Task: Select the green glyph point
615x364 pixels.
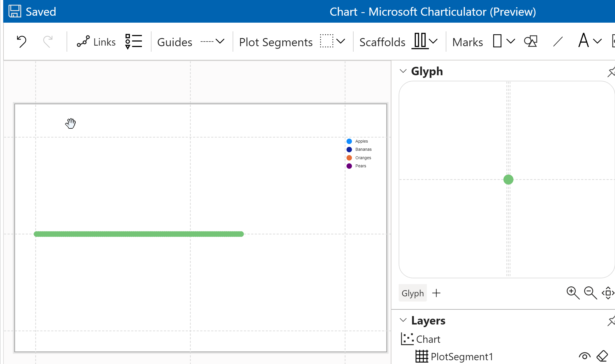Action: pyautogui.click(x=508, y=179)
